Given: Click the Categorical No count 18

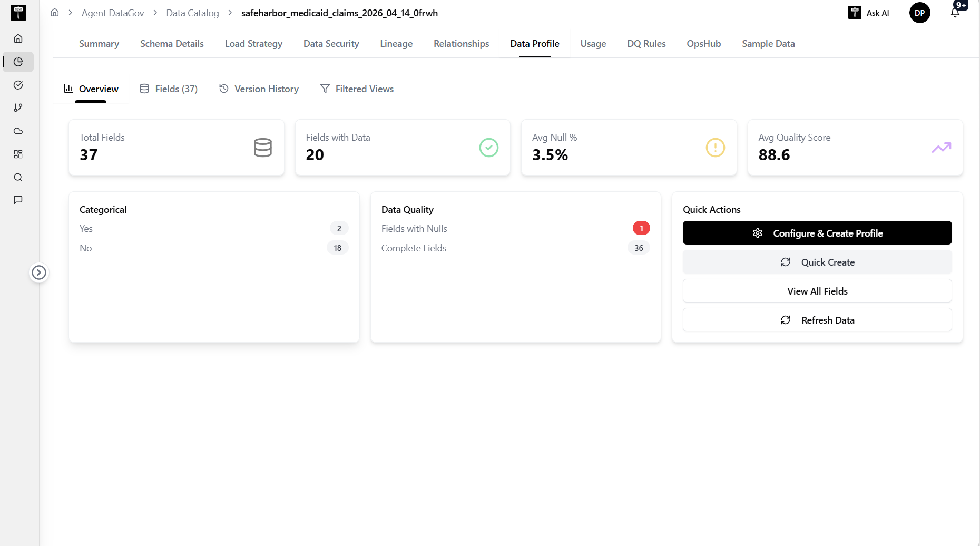Looking at the screenshot, I should [x=338, y=248].
